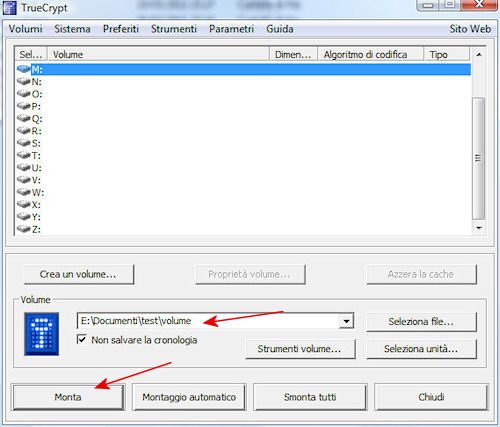Click the TrueCrypt title bar app icon
Screen dimensions: 500x427
pos(9,7)
